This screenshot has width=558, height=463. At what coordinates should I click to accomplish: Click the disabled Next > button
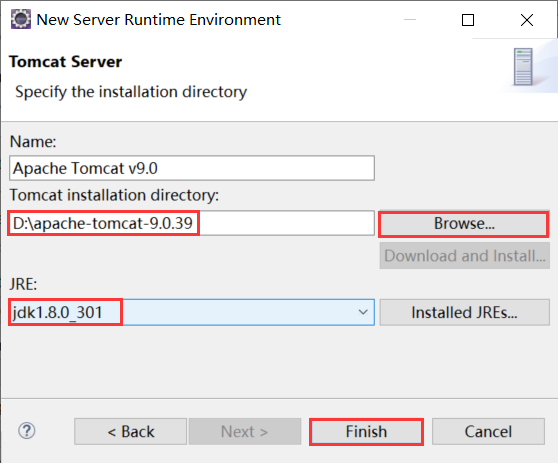click(x=245, y=431)
